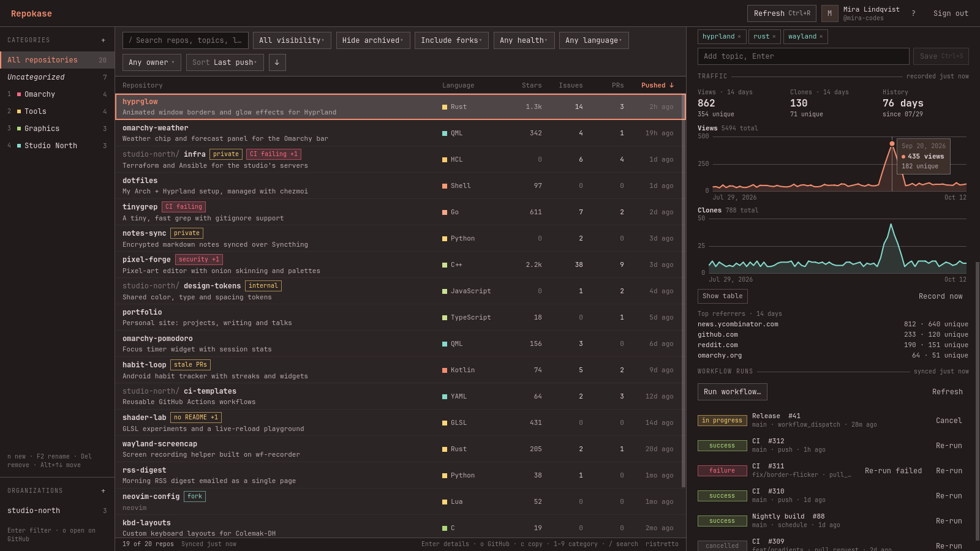The image size is (980, 551).
Task: Select the Studio North category
Action: click(57, 146)
